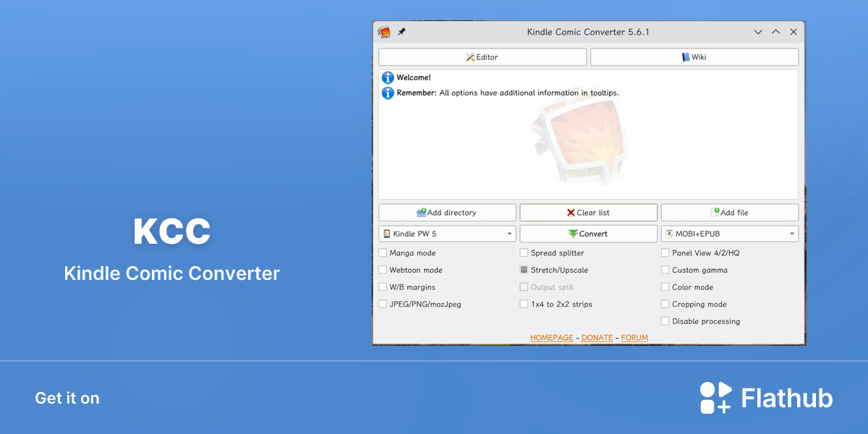The width and height of the screenshot is (868, 434).
Task: Click the info icon beside Remember message
Action: 388,93
